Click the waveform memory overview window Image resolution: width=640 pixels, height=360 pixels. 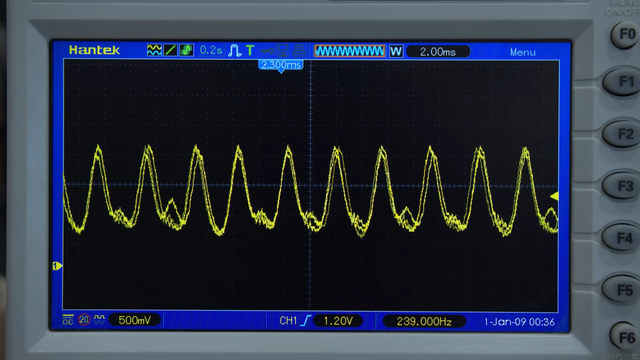(350, 51)
